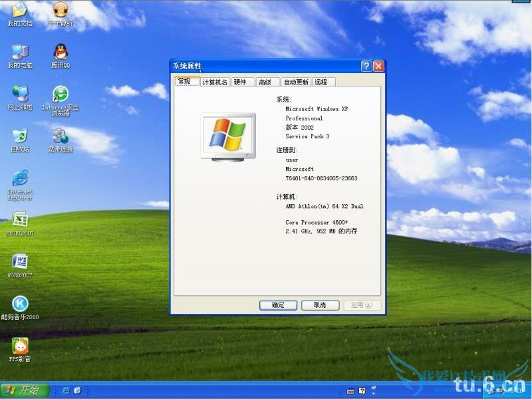
Task: Click the 取消 button
Action: 321,305
